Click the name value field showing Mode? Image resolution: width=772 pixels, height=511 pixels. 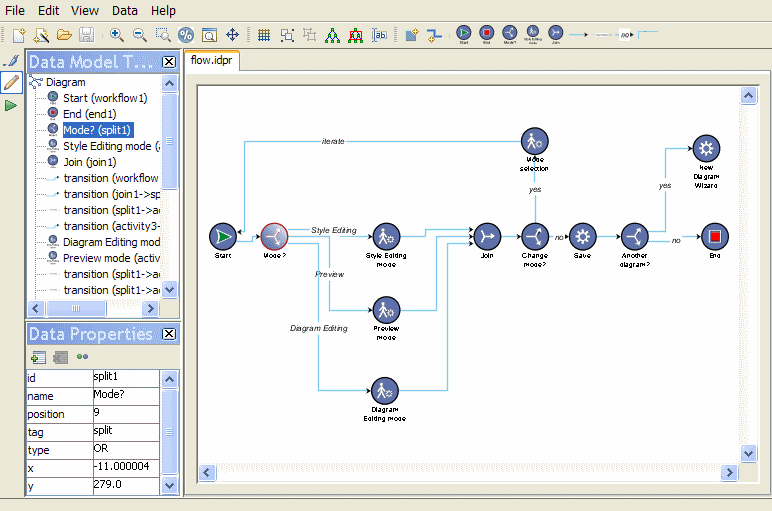(x=125, y=396)
